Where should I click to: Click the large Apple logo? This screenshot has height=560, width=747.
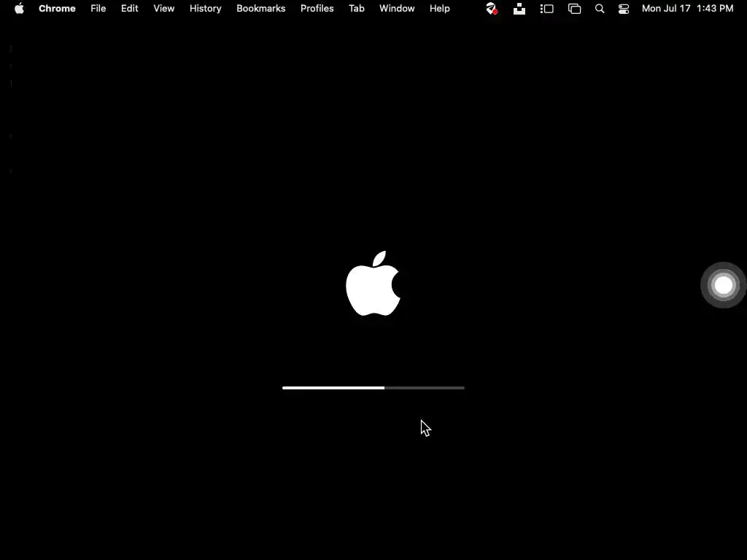[373, 284]
